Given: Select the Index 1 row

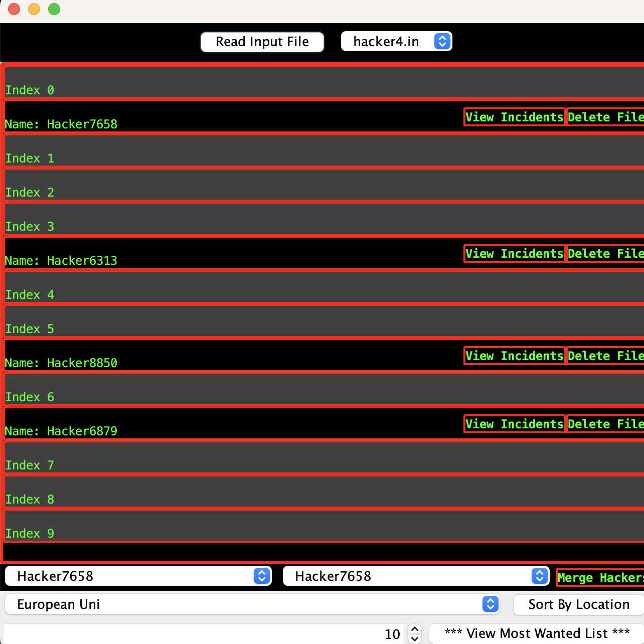Looking at the screenshot, I should pyautogui.click(x=324, y=151).
